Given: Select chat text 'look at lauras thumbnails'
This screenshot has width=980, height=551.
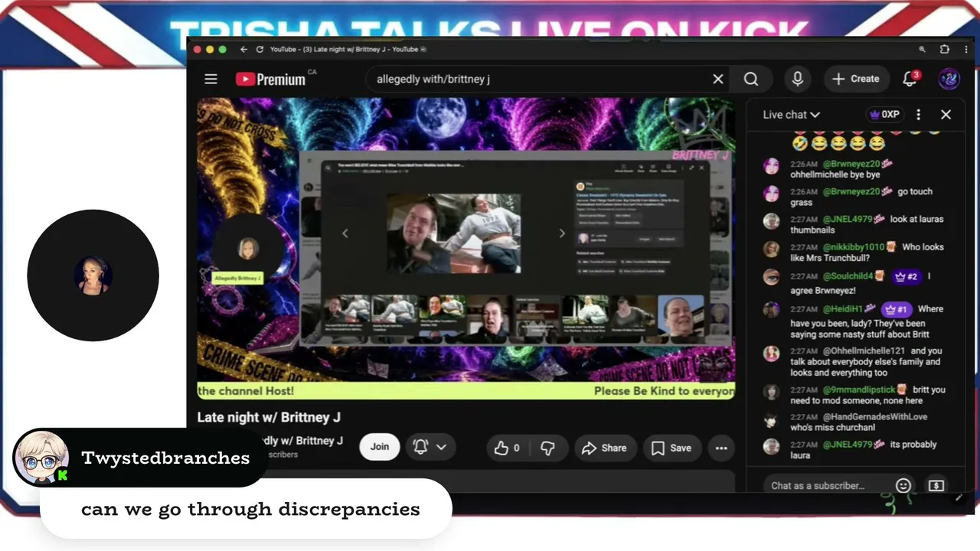Looking at the screenshot, I should [x=867, y=225].
